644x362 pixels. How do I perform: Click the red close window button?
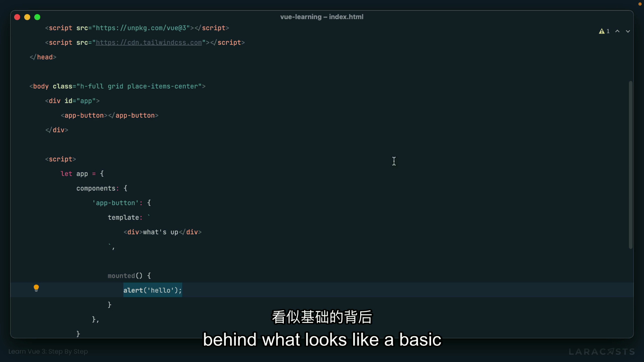click(17, 17)
